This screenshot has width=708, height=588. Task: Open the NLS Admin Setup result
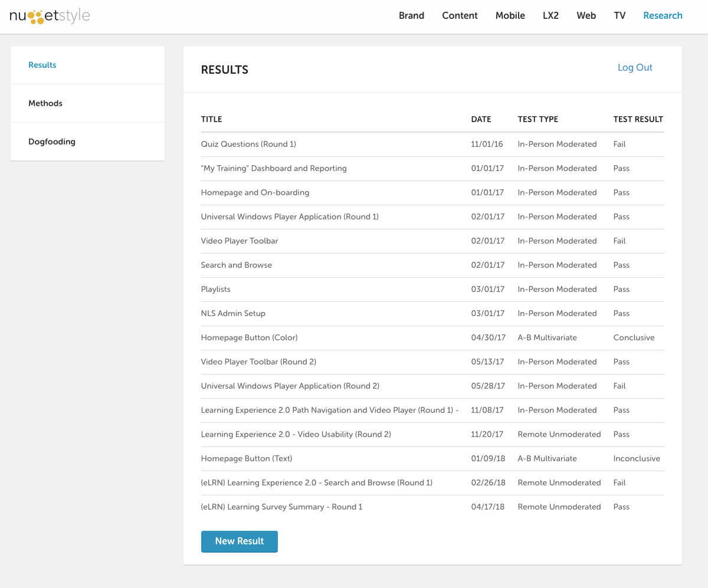pos(233,313)
